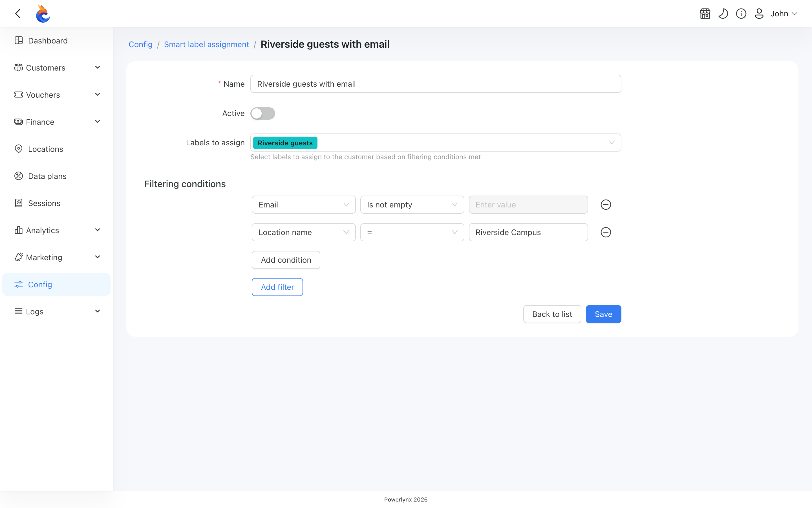This screenshot has width=812, height=508.
Task: Open the info circle icon
Action: point(741,14)
